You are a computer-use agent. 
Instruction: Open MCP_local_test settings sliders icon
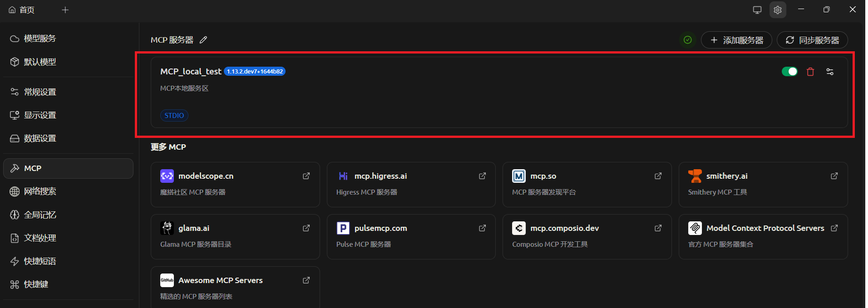click(830, 72)
